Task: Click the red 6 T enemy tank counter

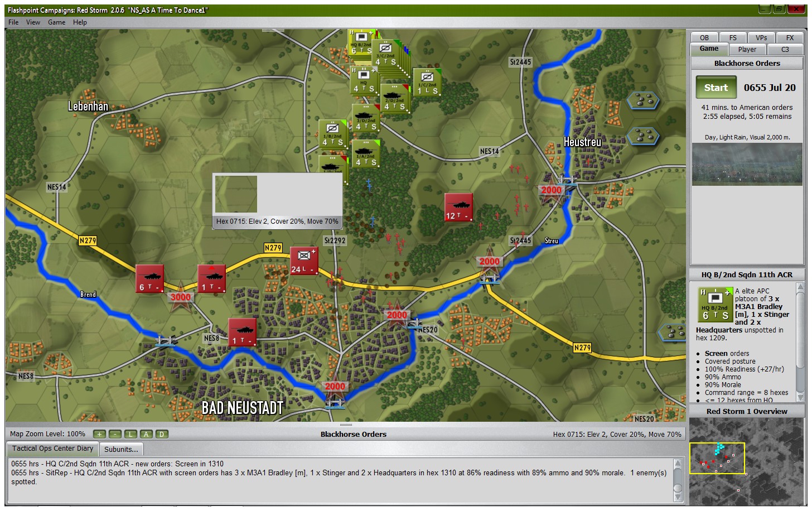Action: pos(150,278)
